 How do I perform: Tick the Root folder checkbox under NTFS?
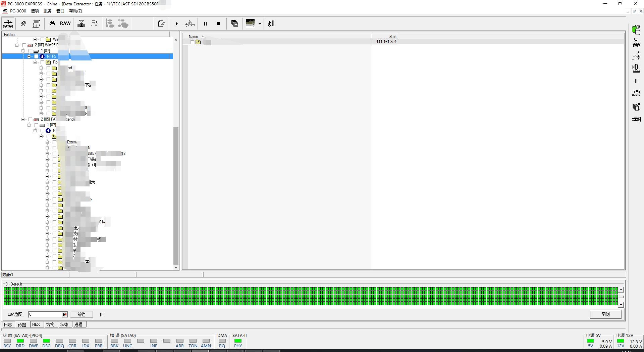click(42, 62)
